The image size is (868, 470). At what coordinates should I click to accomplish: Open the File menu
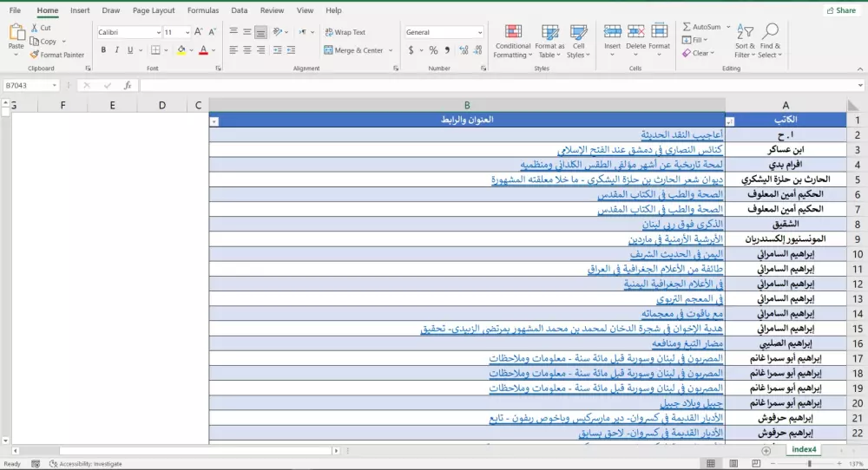[x=15, y=10]
